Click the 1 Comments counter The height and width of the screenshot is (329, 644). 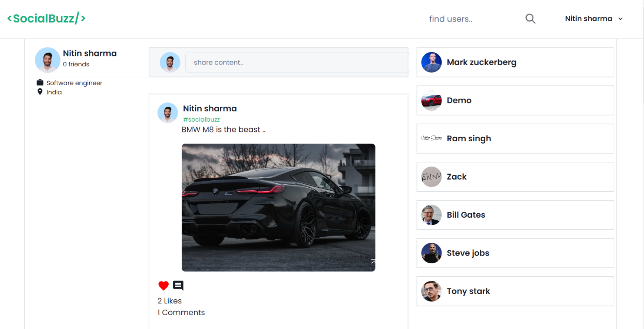point(181,312)
